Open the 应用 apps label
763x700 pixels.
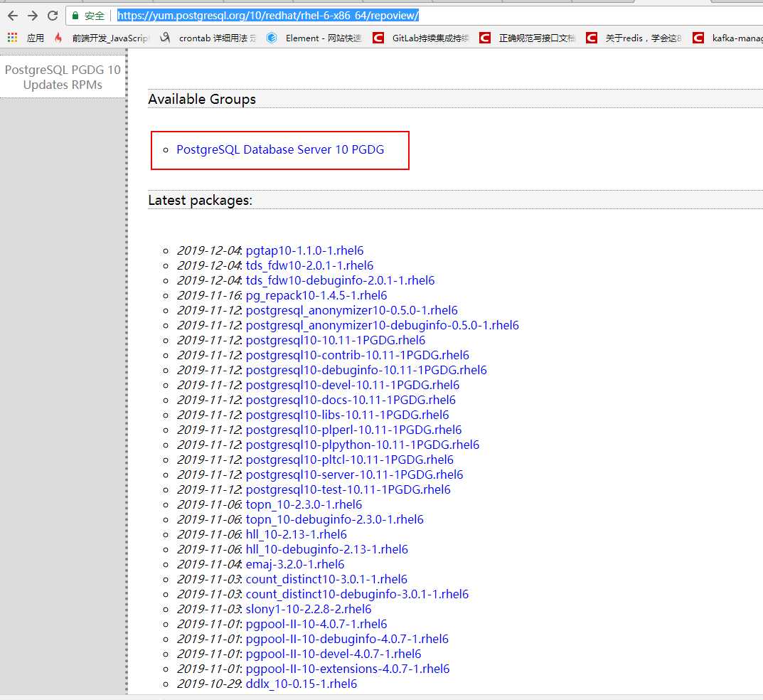(35, 38)
